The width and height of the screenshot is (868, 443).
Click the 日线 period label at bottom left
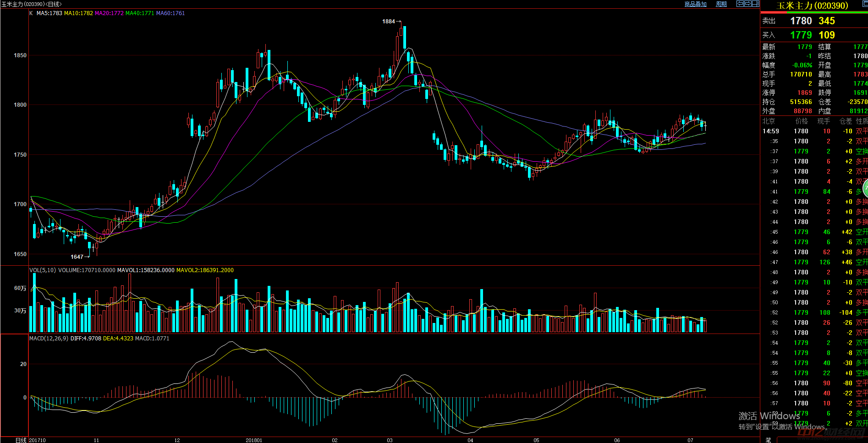point(21,440)
